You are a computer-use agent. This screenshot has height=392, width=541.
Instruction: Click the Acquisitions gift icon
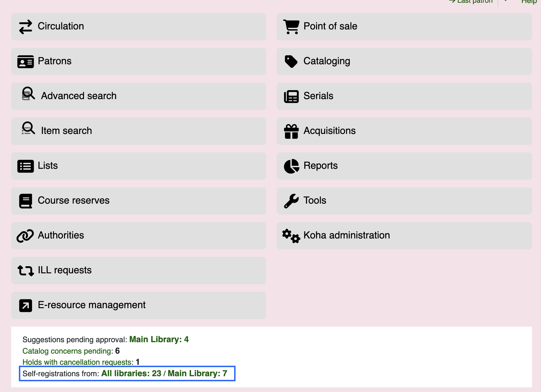[x=291, y=131]
